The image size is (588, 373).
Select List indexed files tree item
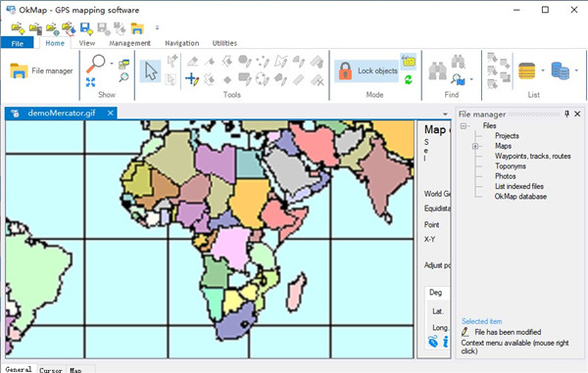tap(519, 186)
